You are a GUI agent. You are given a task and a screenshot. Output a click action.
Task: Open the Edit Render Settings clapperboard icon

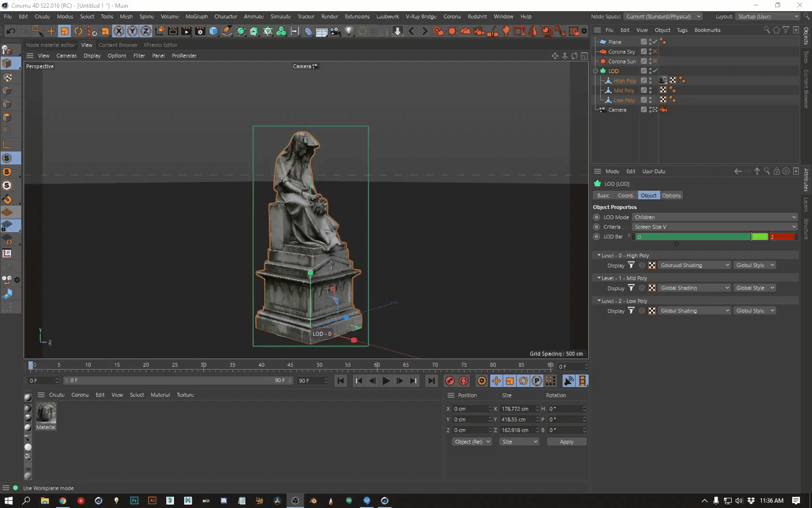coord(200,31)
